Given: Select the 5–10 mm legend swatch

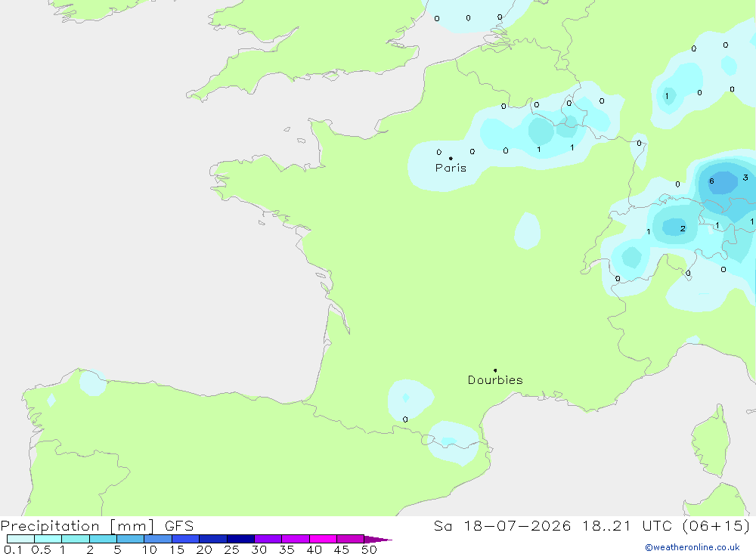Looking at the screenshot, I should (x=131, y=539).
